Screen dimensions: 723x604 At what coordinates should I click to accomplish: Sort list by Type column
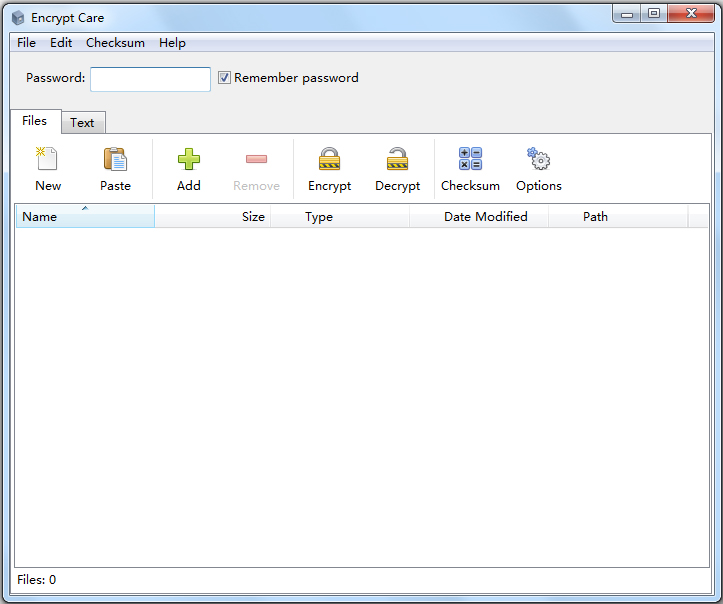340,216
